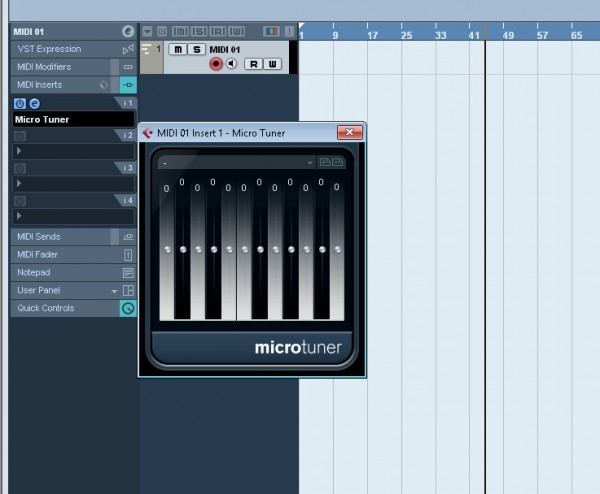Click the cyan MIDI Inserts section icon
Screen dimensions: 600x494
(128, 85)
